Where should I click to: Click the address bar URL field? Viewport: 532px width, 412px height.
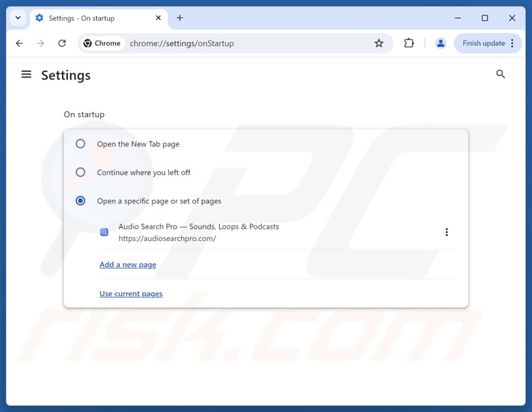point(242,43)
